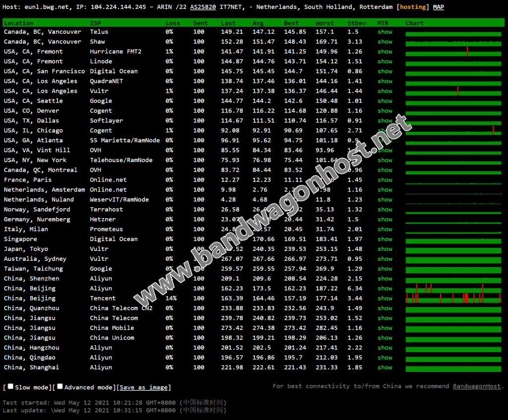Show MTR for Quanzhou China Telecom CN2
The width and height of the screenshot is (508, 420).
coord(385,308)
